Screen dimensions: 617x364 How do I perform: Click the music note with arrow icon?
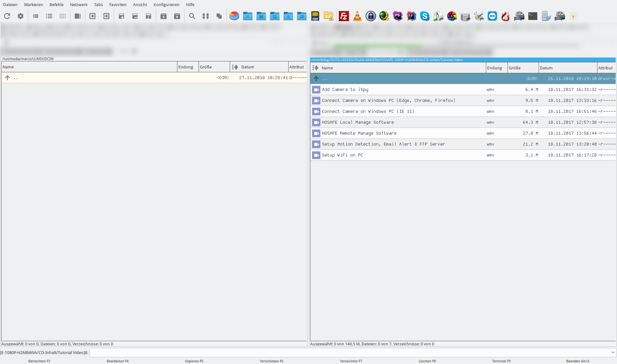point(438,16)
